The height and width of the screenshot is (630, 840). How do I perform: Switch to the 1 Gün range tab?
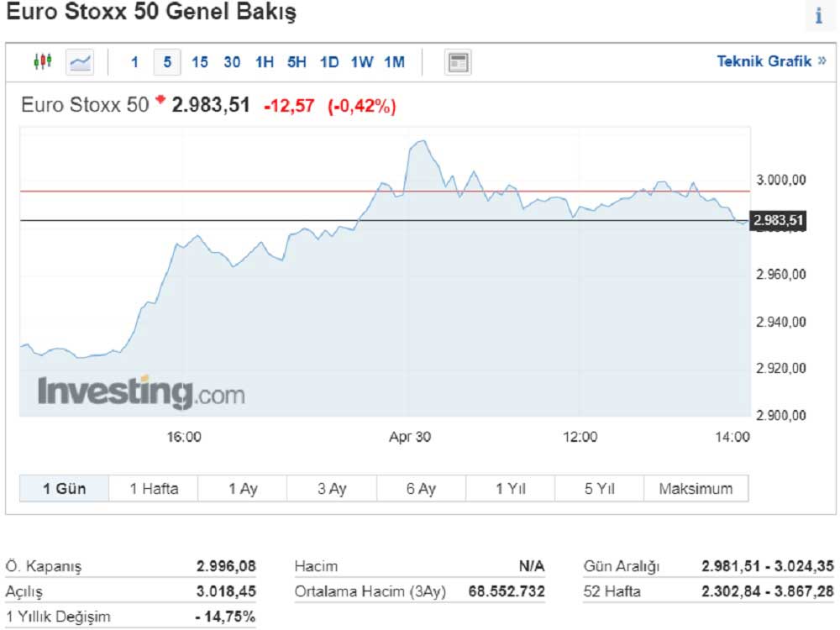click(x=65, y=489)
